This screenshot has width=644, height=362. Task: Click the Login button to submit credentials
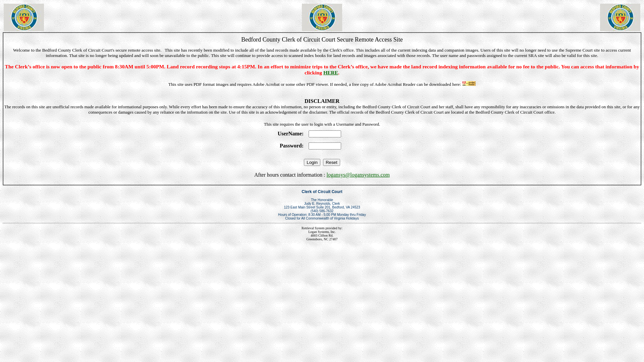312,162
